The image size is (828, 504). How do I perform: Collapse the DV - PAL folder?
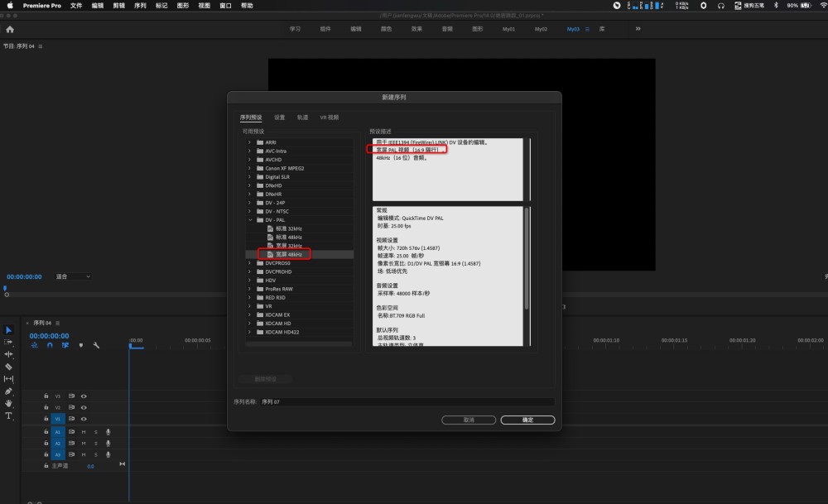(249, 219)
